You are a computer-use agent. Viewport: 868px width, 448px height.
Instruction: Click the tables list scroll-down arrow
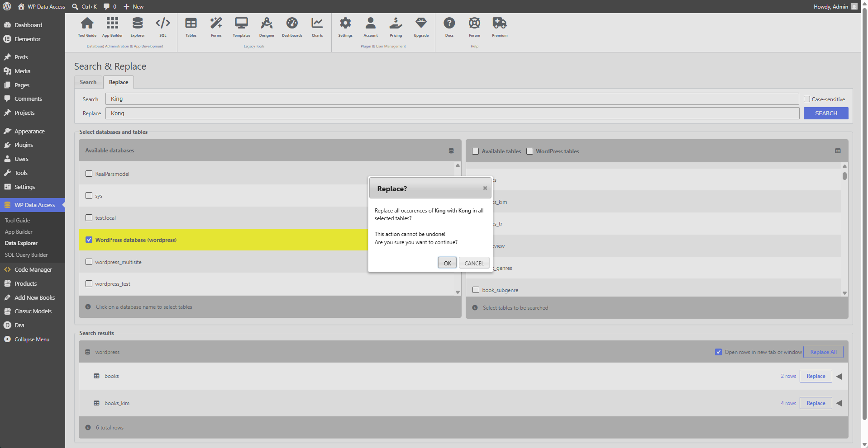click(x=844, y=293)
